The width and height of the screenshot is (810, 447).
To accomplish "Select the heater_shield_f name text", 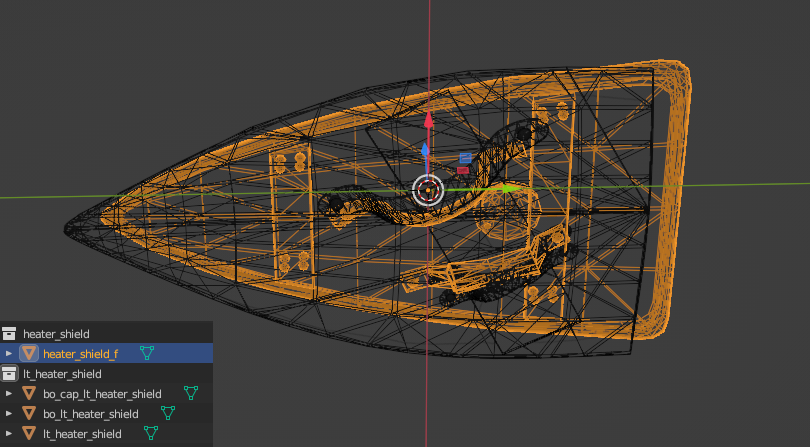I will coord(81,354).
